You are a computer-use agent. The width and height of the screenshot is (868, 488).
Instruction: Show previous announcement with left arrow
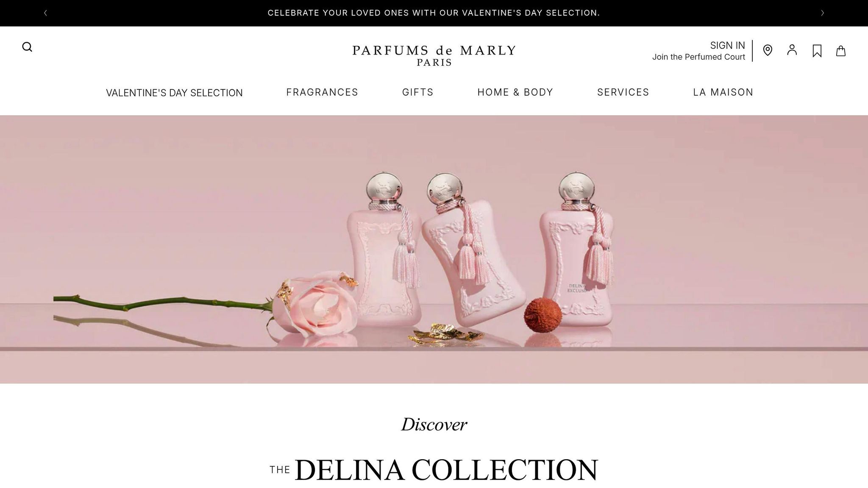point(45,13)
